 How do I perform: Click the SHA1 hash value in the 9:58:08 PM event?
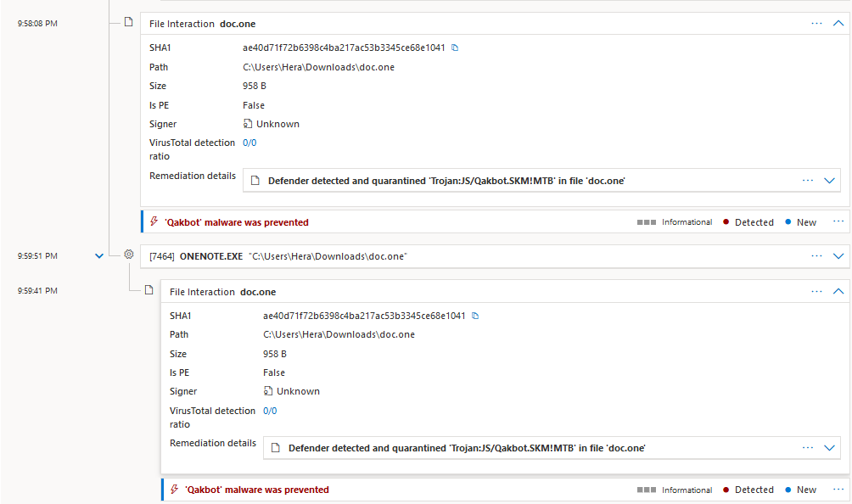click(x=344, y=48)
